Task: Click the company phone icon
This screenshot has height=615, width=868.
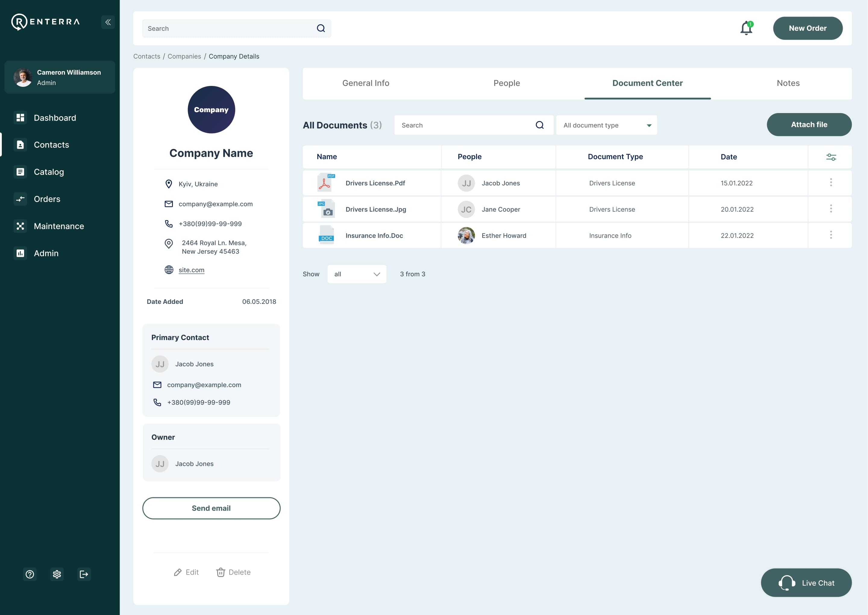Action: pos(169,224)
